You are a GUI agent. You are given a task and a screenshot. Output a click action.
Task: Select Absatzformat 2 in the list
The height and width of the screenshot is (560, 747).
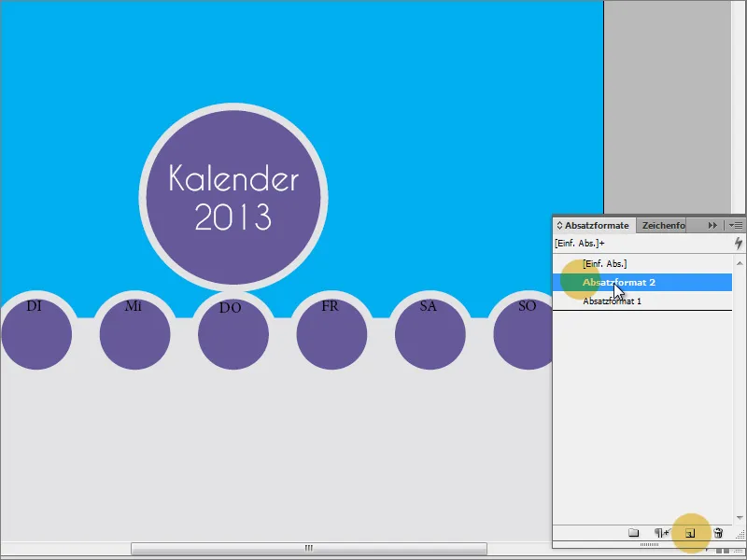(642, 283)
